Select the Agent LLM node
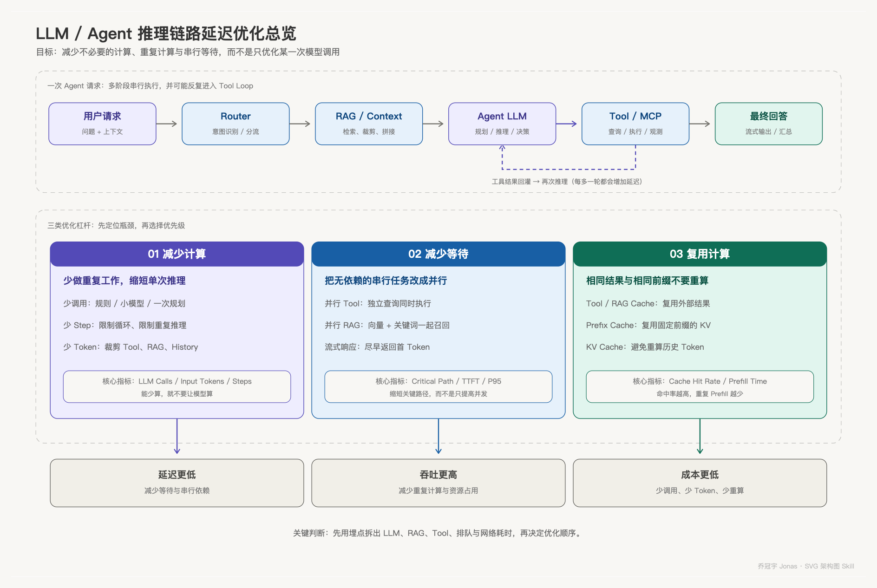The height and width of the screenshot is (588, 877). click(x=502, y=124)
